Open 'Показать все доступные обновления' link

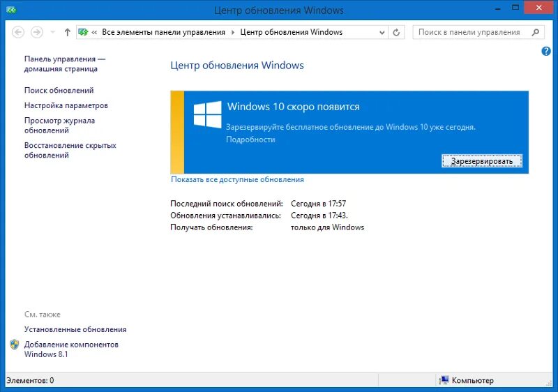[x=237, y=180]
